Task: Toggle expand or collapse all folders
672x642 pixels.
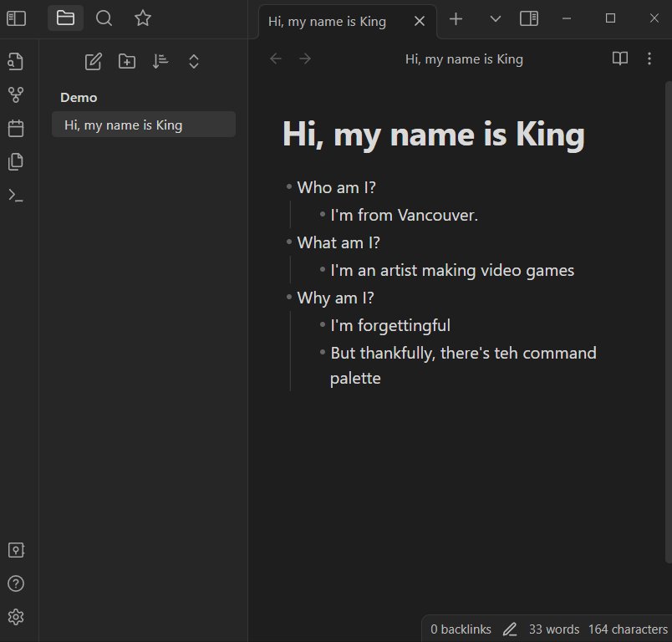Action: (194, 61)
